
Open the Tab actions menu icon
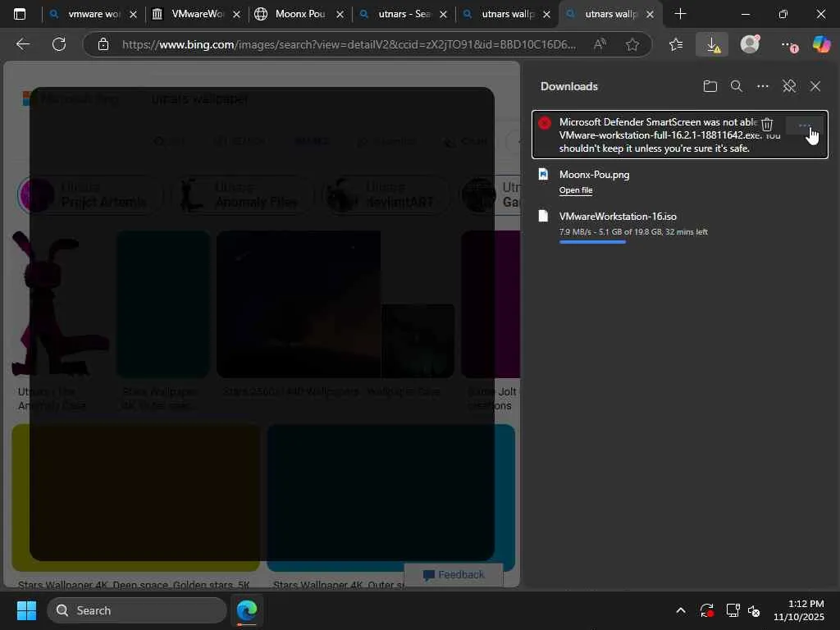(x=20, y=14)
